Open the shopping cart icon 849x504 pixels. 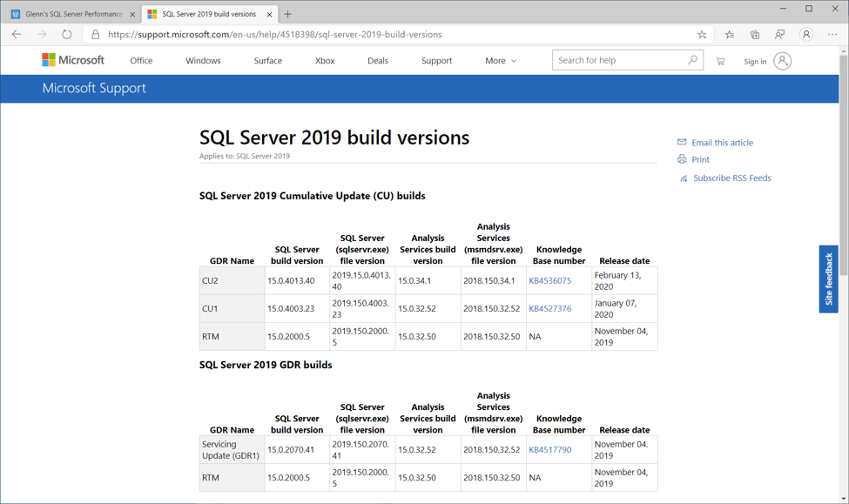(x=720, y=61)
